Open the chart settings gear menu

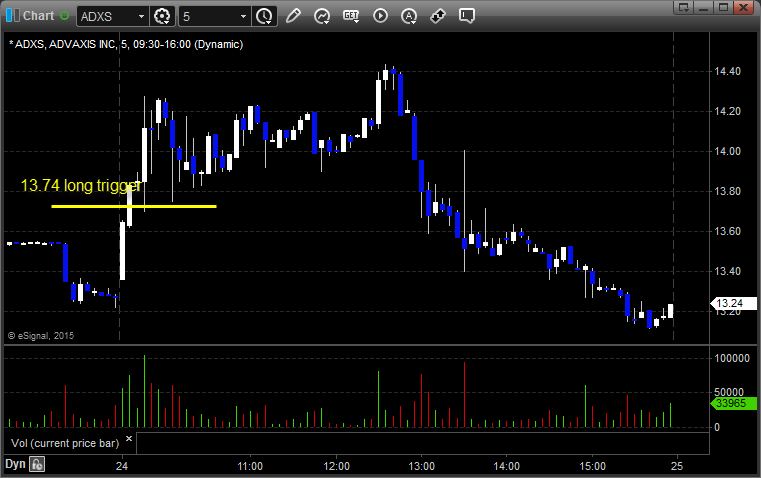(162, 16)
